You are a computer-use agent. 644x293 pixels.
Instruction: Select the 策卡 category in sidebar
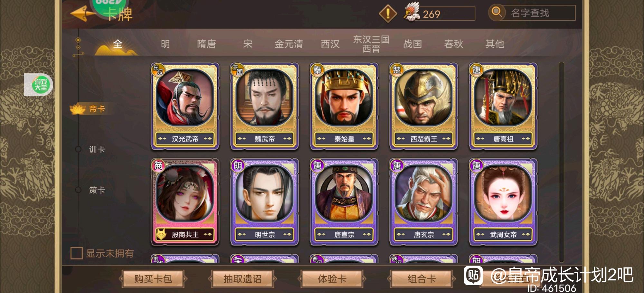(x=97, y=190)
